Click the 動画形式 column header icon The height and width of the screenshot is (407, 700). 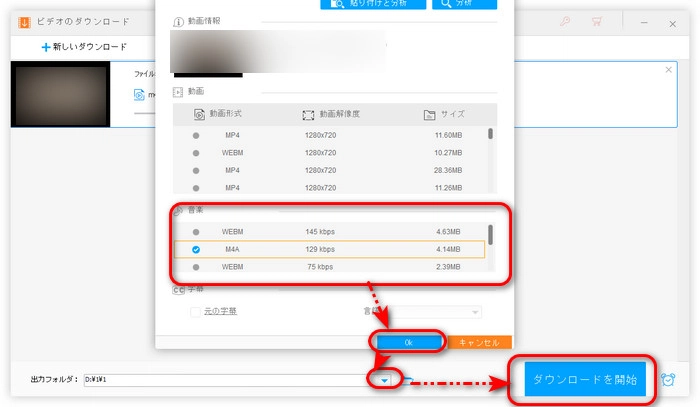199,114
